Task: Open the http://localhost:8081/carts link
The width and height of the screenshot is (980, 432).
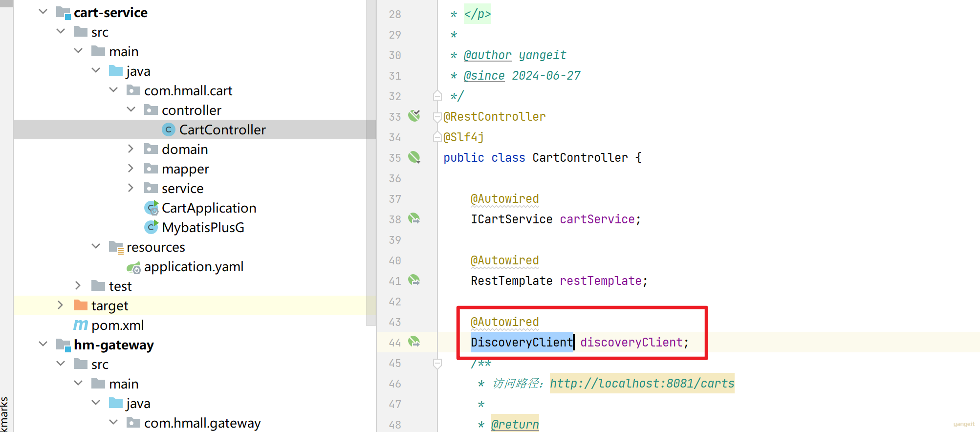Action: [642, 383]
